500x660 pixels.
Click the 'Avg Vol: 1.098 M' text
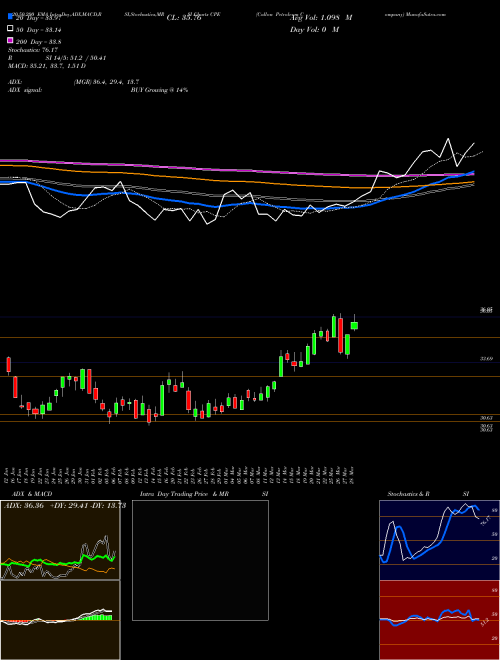pyautogui.click(x=321, y=18)
